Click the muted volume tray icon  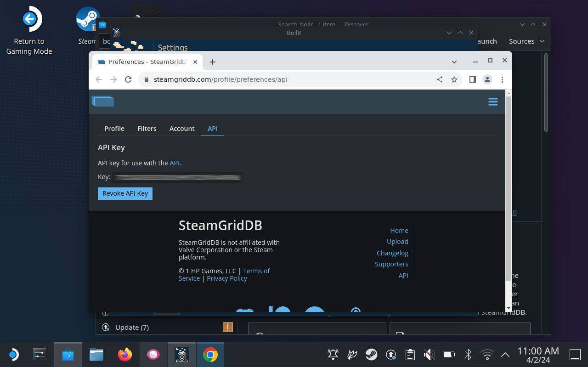[429, 355]
